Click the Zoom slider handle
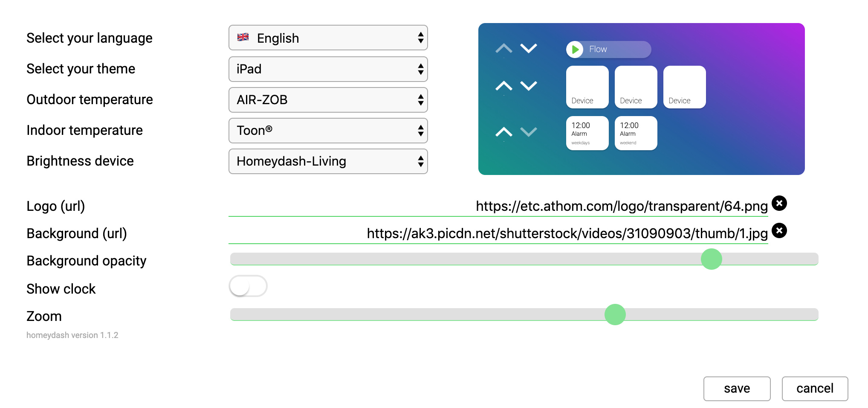The height and width of the screenshot is (408, 868). 615,315
